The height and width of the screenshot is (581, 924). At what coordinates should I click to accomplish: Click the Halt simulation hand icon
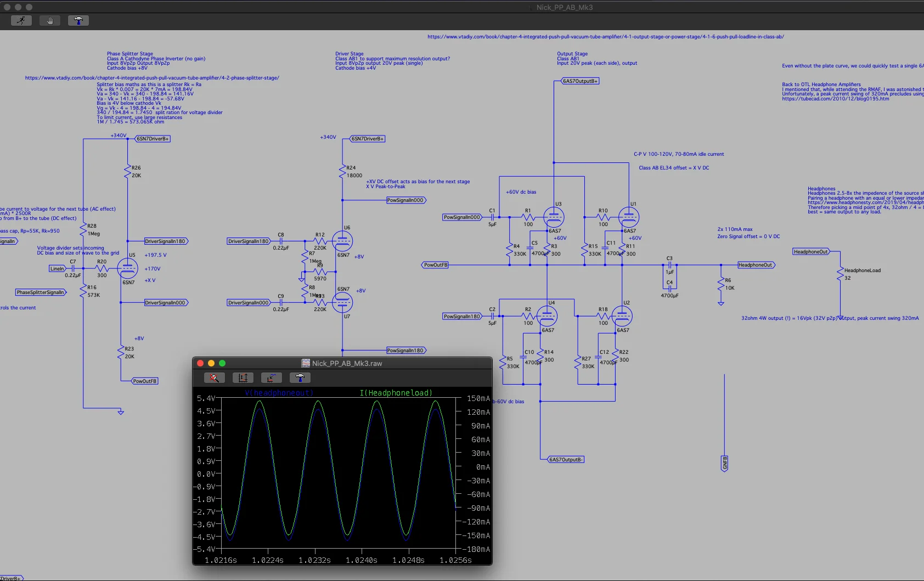[x=50, y=20]
